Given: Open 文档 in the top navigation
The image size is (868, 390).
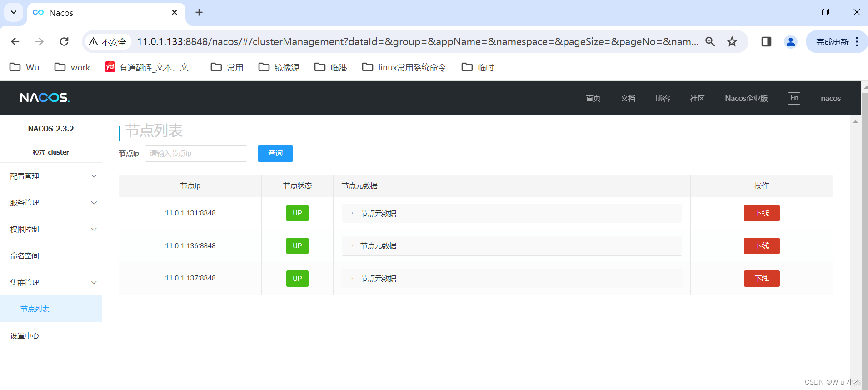Looking at the screenshot, I should pyautogui.click(x=628, y=98).
